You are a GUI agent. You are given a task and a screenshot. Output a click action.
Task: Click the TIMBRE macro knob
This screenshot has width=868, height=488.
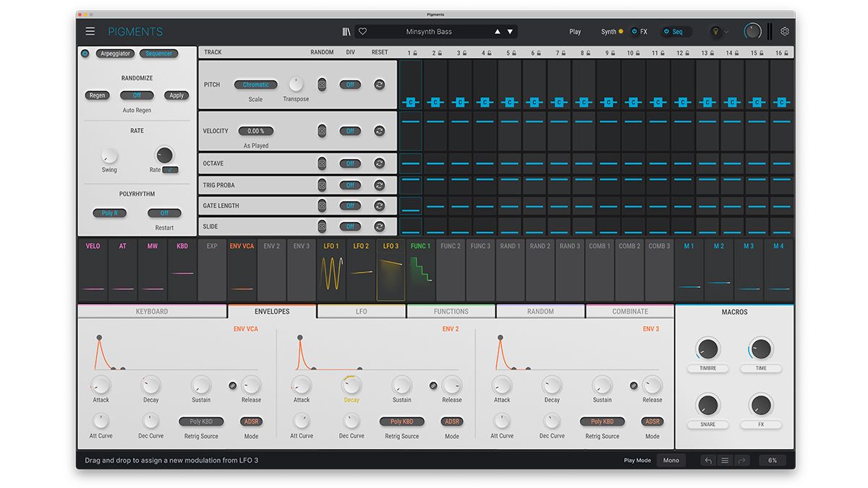(x=707, y=350)
